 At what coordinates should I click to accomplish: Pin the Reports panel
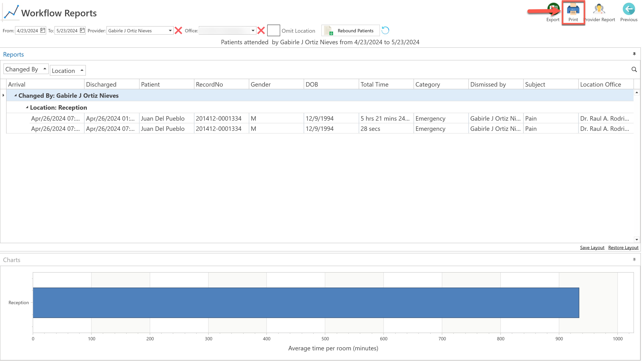[x=634, y=54]
